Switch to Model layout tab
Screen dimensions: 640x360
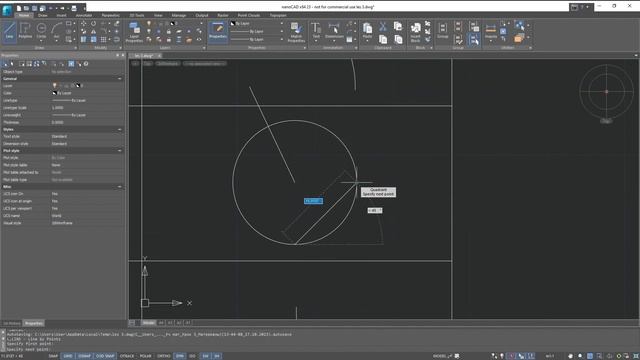[x=149, y=323]
